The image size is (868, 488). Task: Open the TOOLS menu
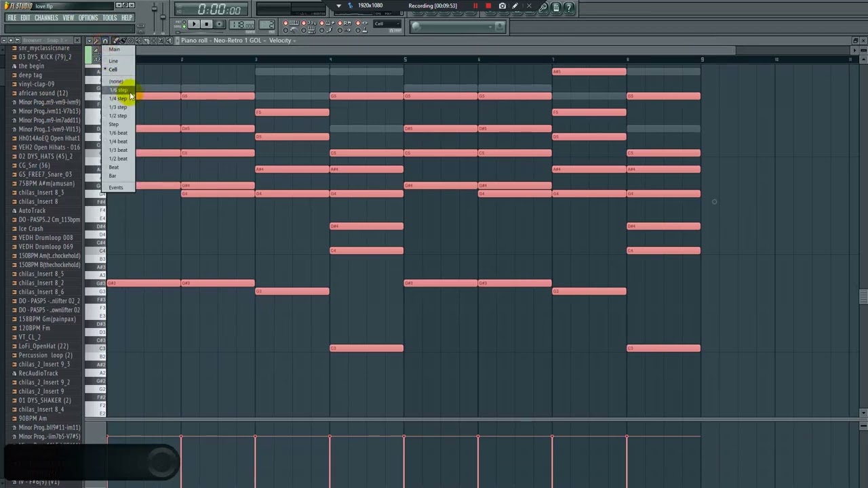point(110,18)
